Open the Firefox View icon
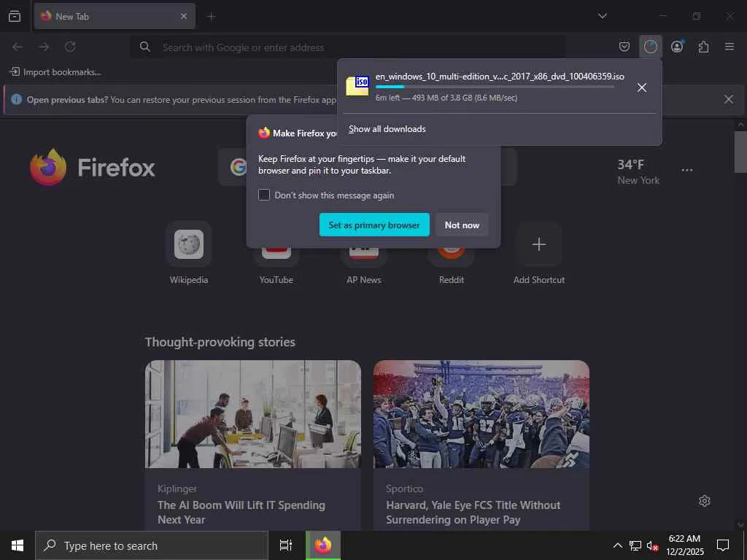 [x=15, y=16]
